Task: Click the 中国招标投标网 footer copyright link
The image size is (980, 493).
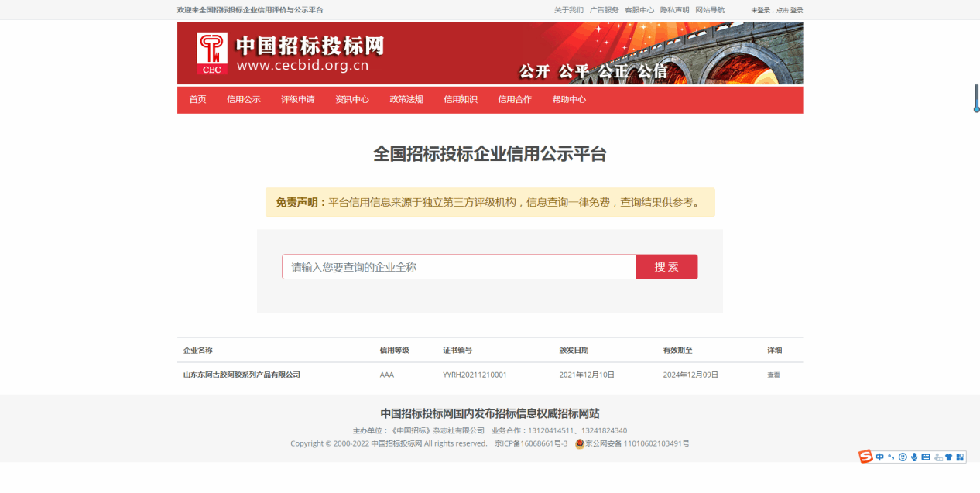Action: pos(396,443)
